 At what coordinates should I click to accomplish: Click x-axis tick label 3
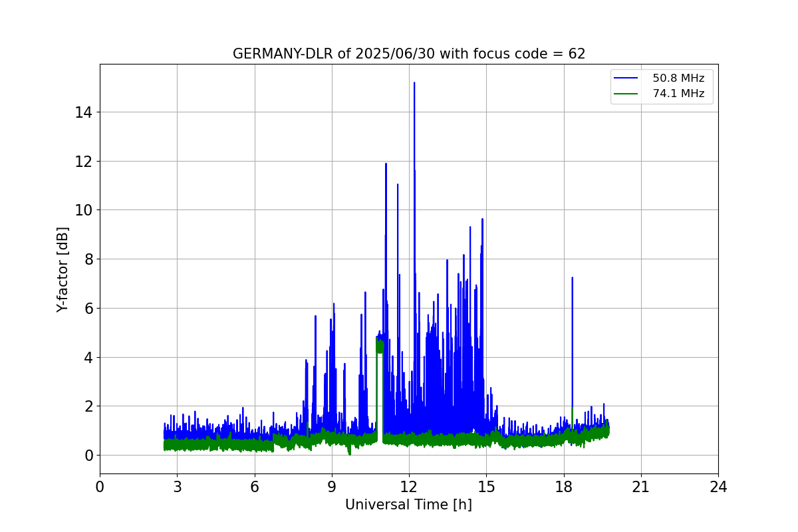tap(177, 487)
